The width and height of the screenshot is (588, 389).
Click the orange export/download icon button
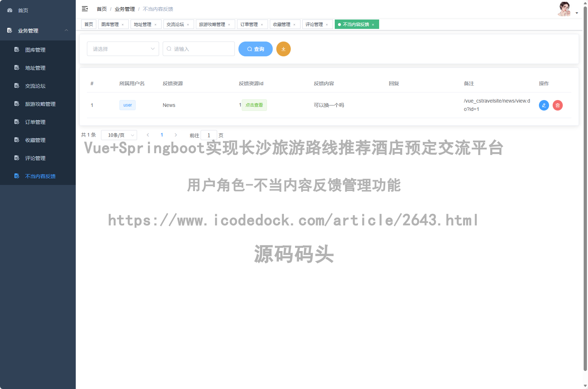point(284,49)
